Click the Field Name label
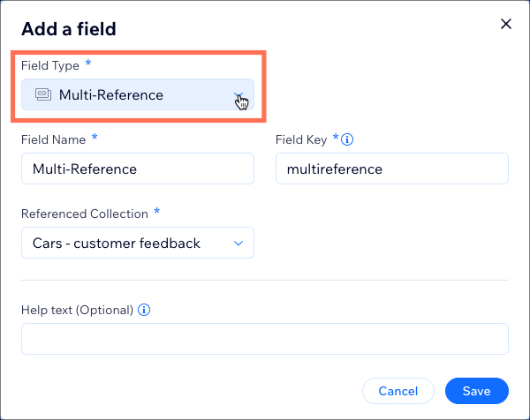Screen dimensions: 530x420 pyautogui.click(x=53, y=139)
